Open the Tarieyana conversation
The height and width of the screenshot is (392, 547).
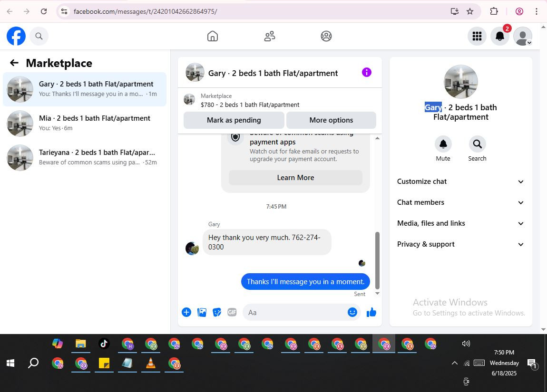coord(84,157)
